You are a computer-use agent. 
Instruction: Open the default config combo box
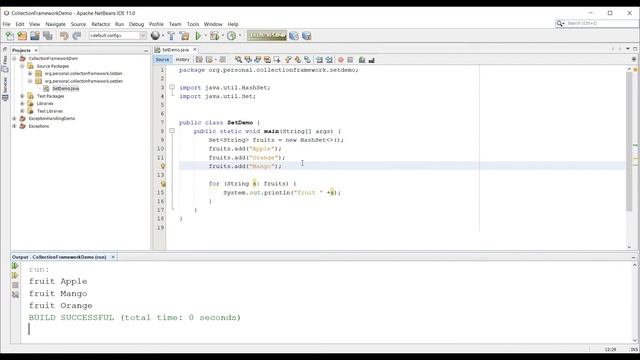(x=118, y=36)
